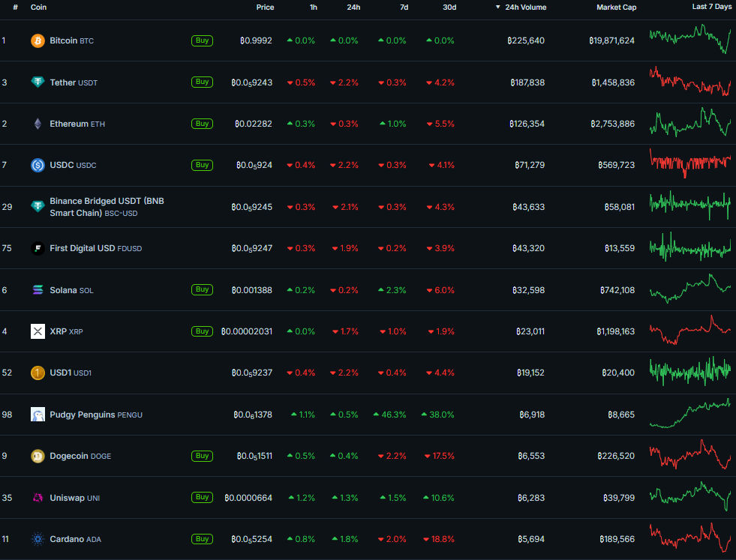The image size is (736, 560).
Task: Sort by the 24h change column
Action: coord(353,7)
